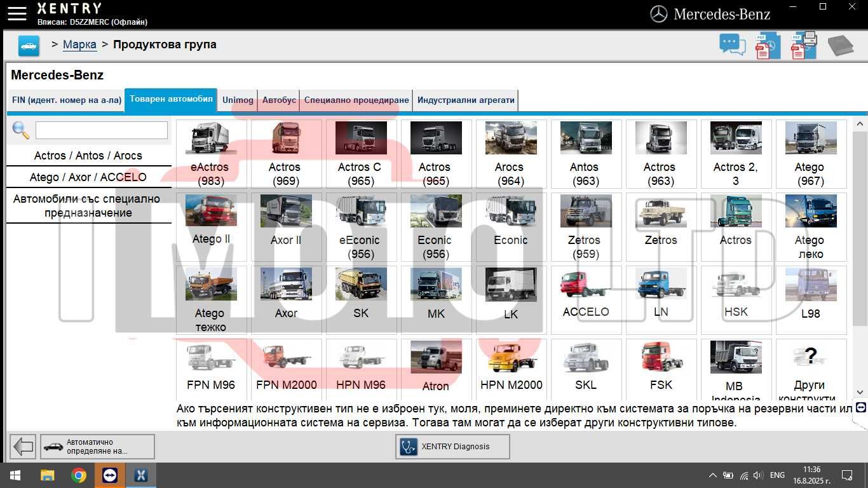The height and width of the screenshot is (488, 868).
Task: Open the Други question-mark tile
Action: [x=811, y=369]
